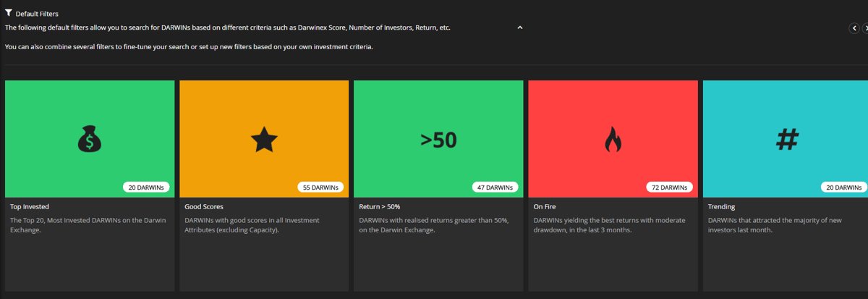
Task: Click the On Fire title text
Action: coord(545,207)
